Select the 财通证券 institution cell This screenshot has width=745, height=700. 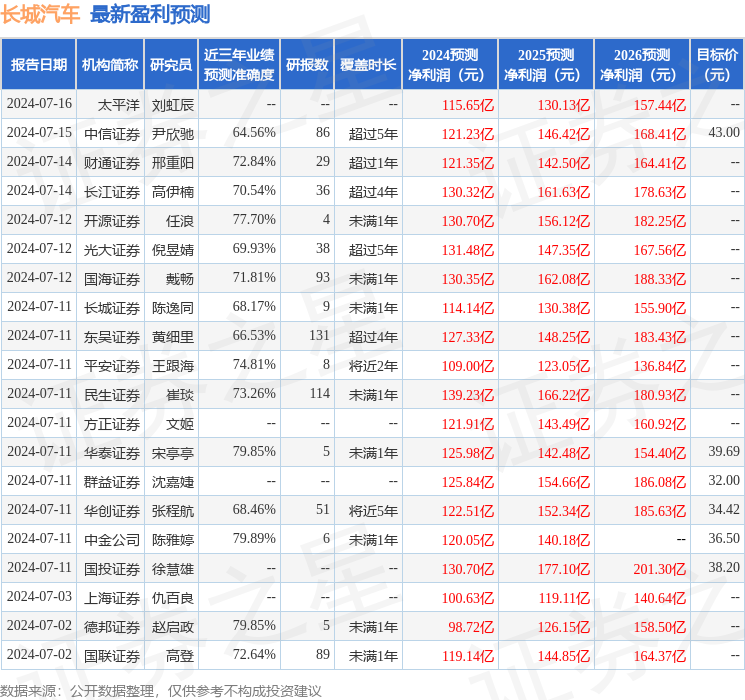tap(112, 163)
